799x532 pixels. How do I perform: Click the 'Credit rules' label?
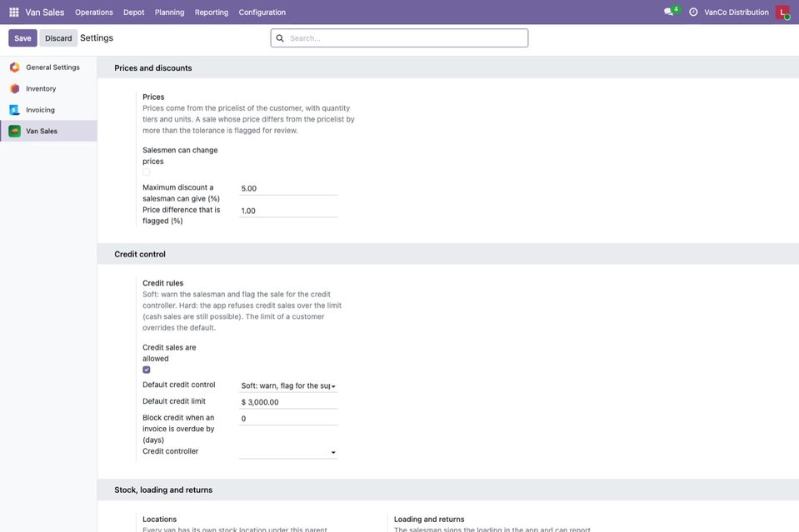click(163, 284)
